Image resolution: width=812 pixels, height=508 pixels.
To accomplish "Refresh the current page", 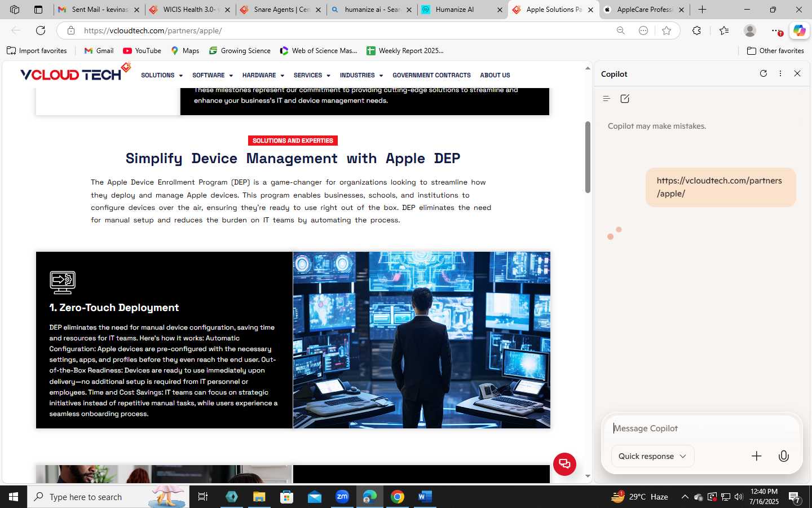I will (x=41, y=30).
